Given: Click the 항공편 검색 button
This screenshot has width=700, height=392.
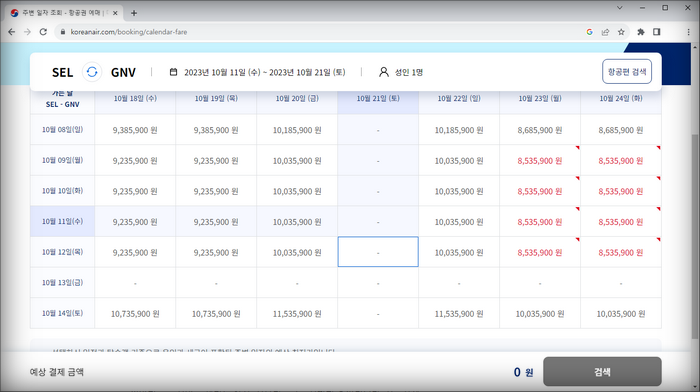Looking at the screenshot, I should coord(627,71).
